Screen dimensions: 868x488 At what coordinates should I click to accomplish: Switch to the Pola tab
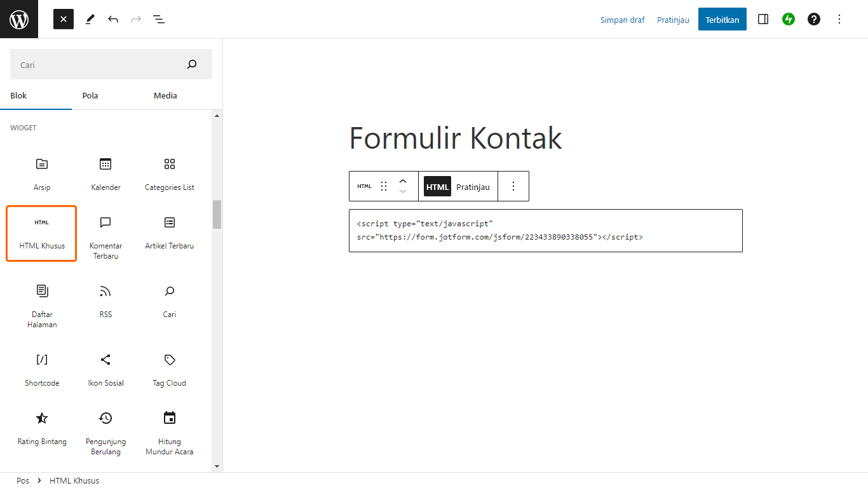pos(90,96)
